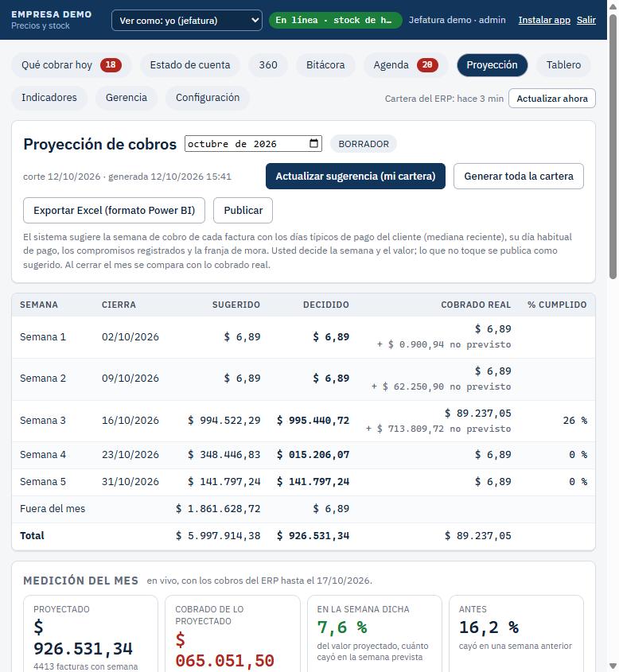
Task: Go to the 'Bitácora' tab
Action: point(325,65)
